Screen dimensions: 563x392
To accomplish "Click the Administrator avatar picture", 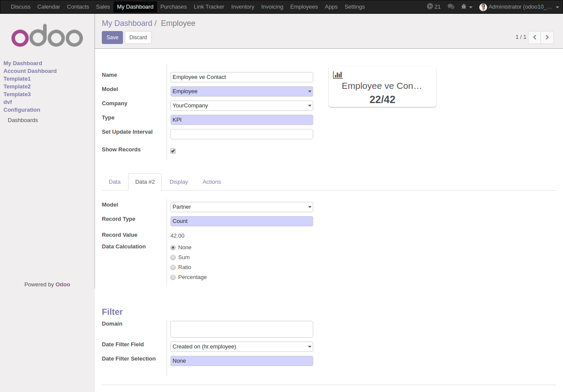I will point(483,7).
